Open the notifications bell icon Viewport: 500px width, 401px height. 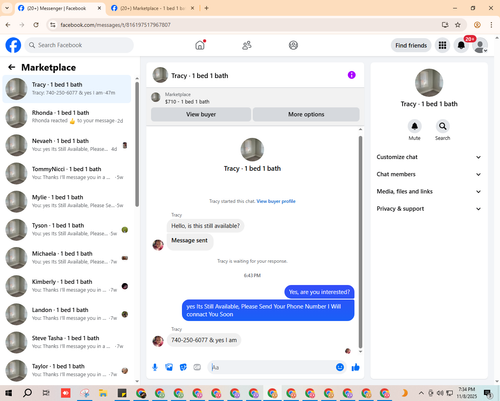click(x=461, y=45)
